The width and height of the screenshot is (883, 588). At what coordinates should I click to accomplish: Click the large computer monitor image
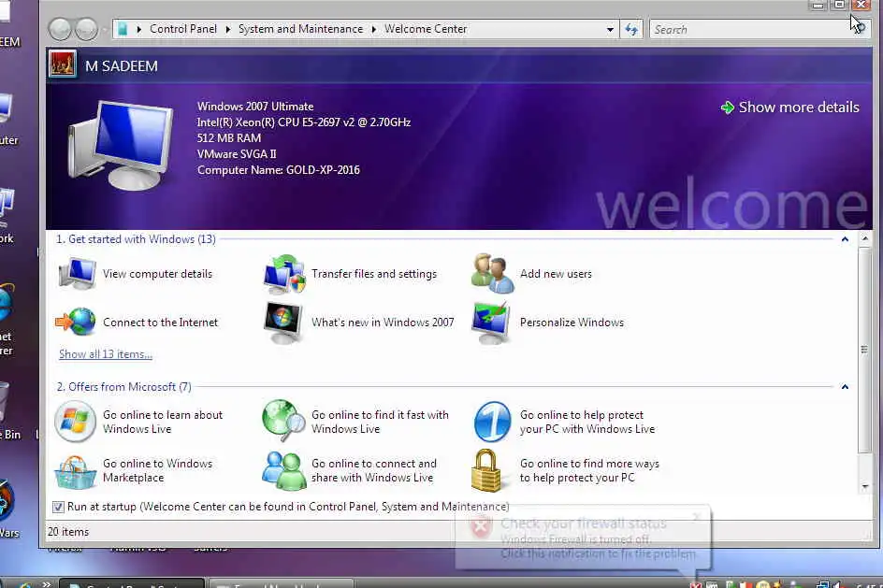pyautogui.click(x=121, y=145)
